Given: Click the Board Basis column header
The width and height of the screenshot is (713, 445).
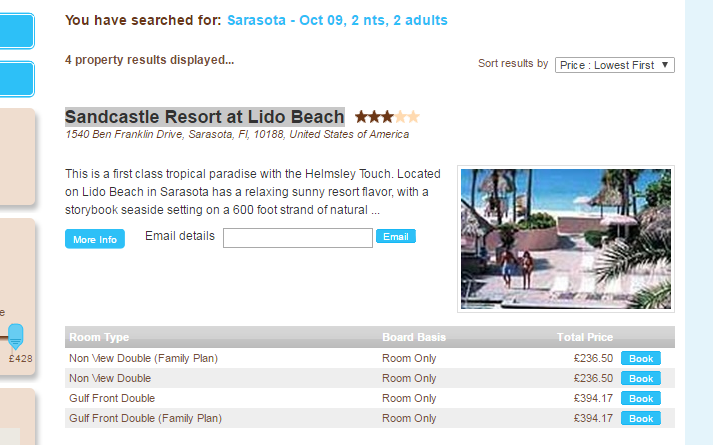Looking at the screenshot, I should click(x=414, y=337).
